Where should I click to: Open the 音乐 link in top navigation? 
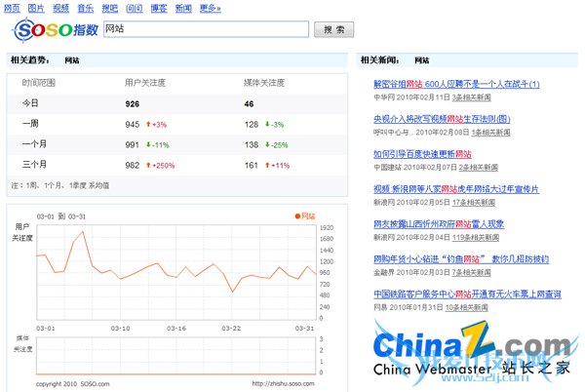86,8
